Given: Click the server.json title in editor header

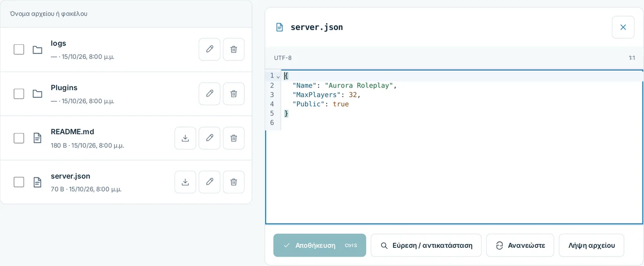Looking at the screenshot, I should 316,27.
